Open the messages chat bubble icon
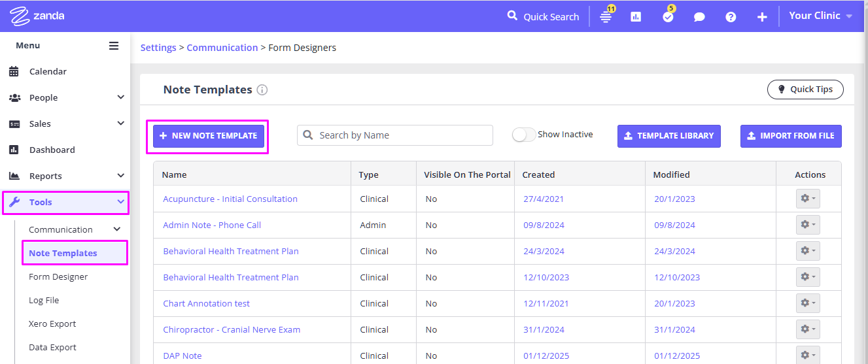 tap(699, 17)
